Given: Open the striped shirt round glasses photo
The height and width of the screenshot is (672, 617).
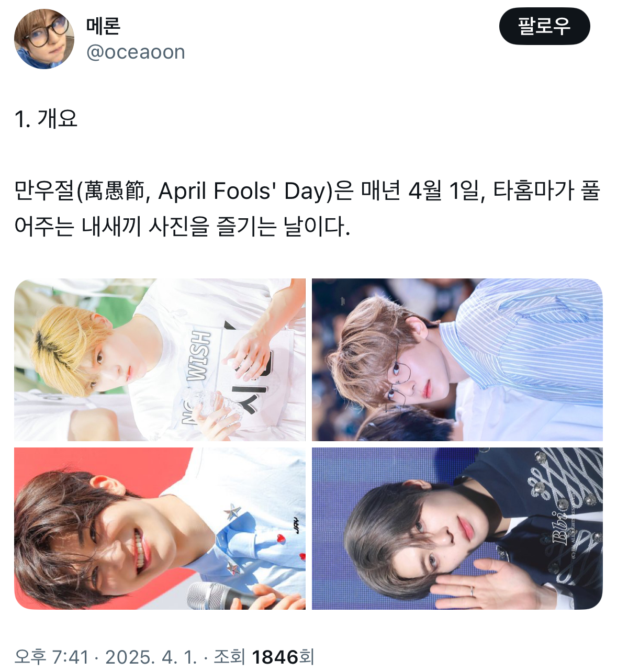Looking at the screenshot, I should [457, 360].
